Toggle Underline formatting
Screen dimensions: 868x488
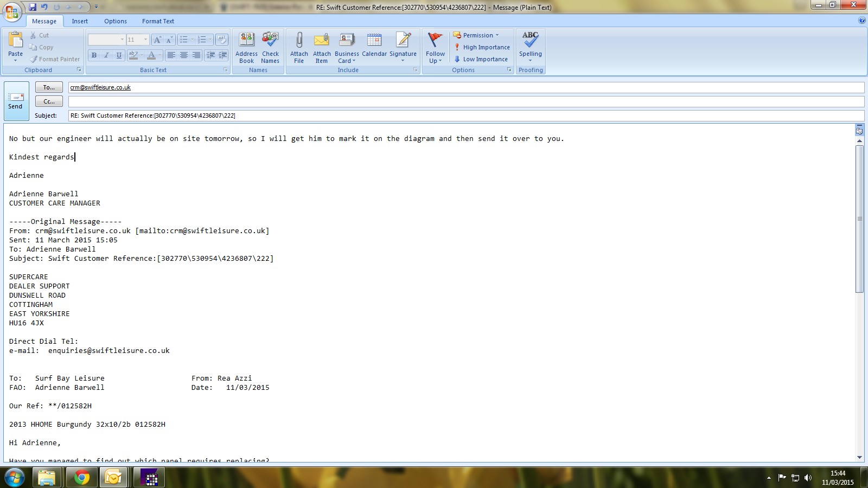click(119, 55)
